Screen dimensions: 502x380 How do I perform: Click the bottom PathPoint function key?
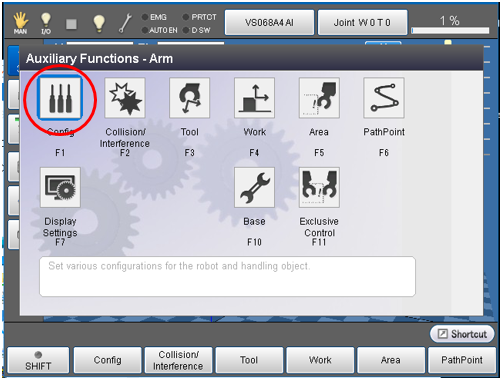coord(462,360)
